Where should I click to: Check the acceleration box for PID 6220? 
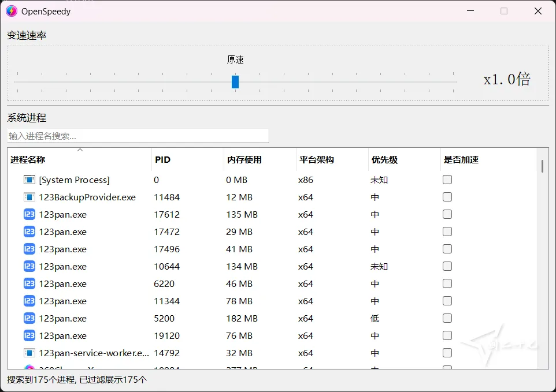[447, 284]
